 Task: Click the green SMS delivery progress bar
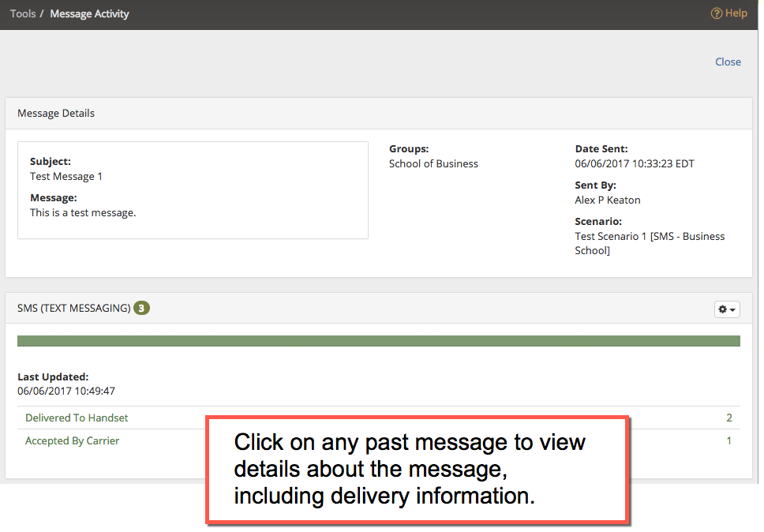379,341
